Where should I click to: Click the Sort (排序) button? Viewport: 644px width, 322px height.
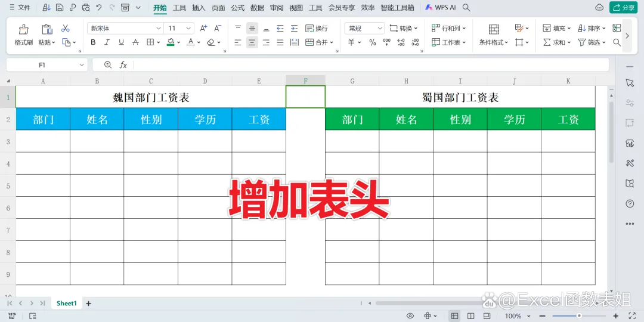pos(592,29)
